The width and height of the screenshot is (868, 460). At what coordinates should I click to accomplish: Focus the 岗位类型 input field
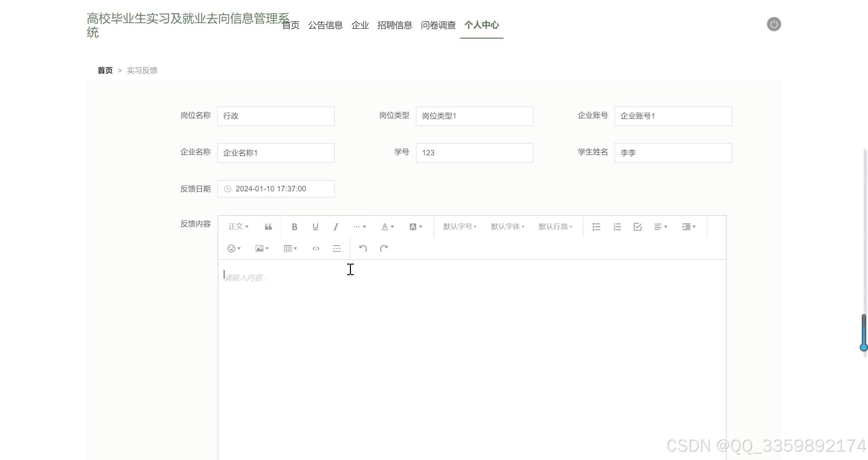(474, 116)
